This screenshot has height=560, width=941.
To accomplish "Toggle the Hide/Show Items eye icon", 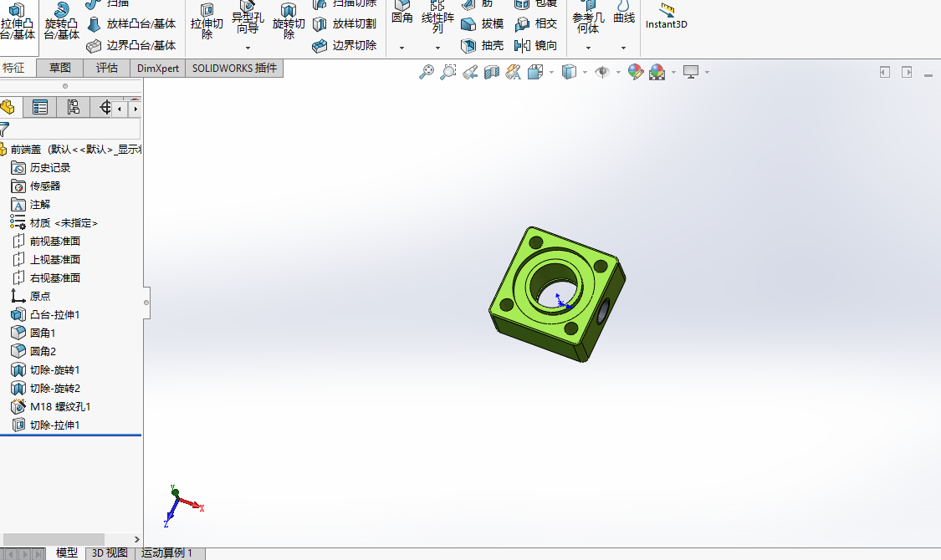I will [602, 72].
